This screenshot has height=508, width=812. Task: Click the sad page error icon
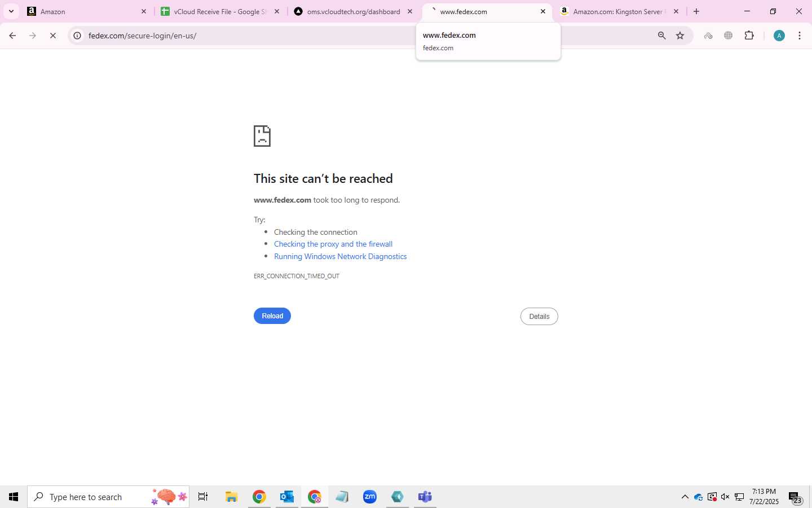262,136
